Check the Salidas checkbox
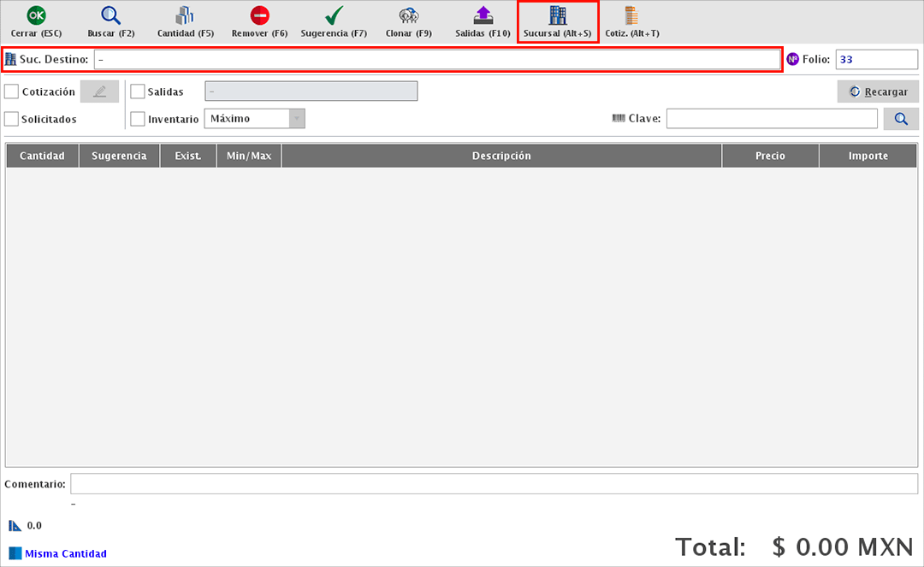924x567 pixels. click(x=138, y=92)
